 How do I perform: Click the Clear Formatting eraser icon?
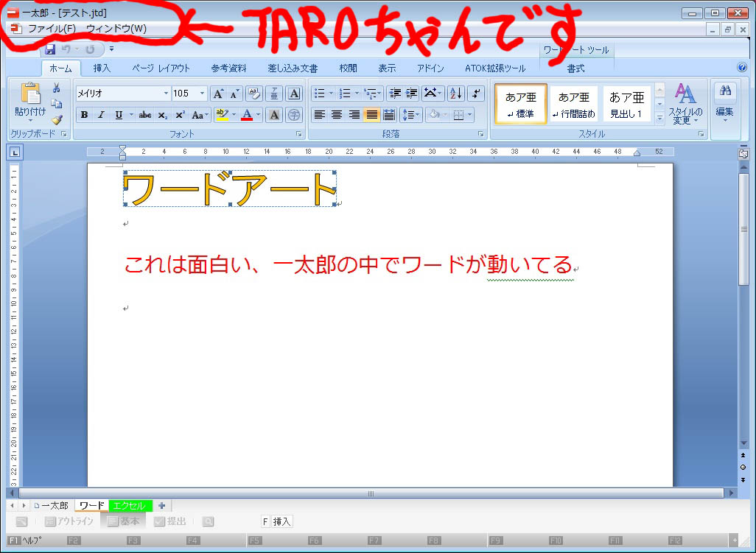tap(254, 94)
